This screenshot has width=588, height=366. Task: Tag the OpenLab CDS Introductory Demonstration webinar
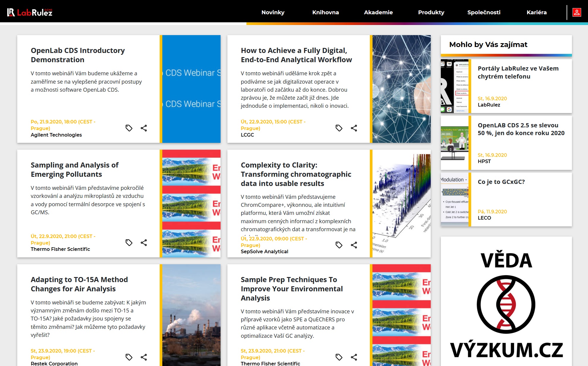[x=129, y=128]
